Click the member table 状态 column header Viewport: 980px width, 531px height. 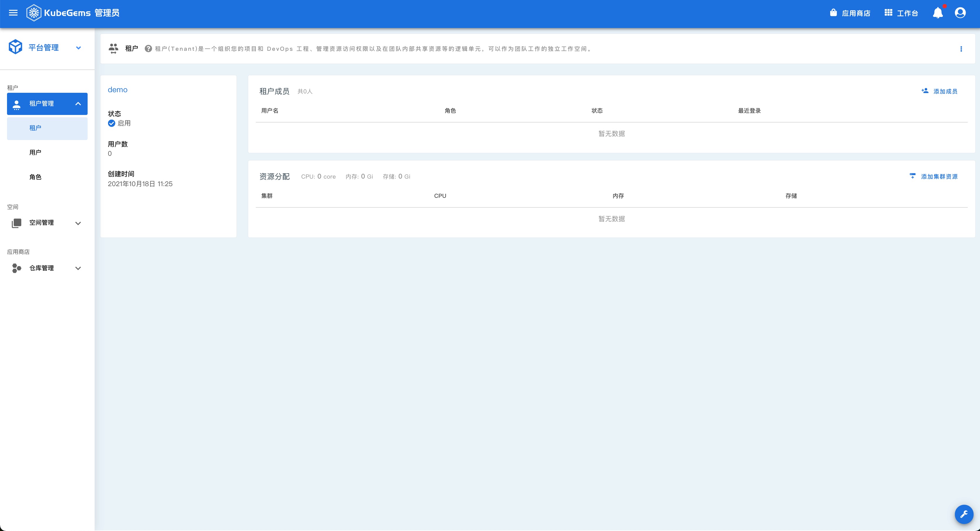click(597, 111)
